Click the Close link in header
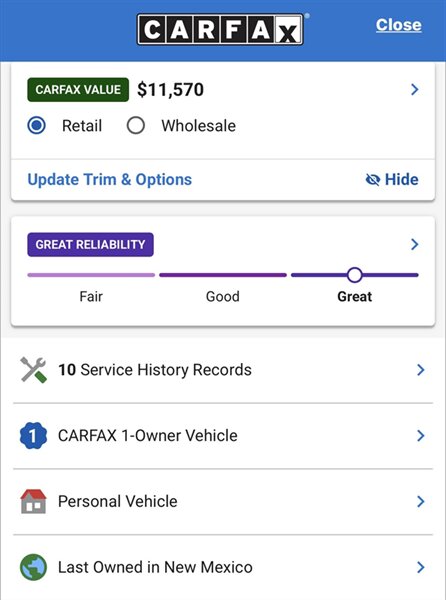This screenshot has width=446, height=600. point(399,25)
